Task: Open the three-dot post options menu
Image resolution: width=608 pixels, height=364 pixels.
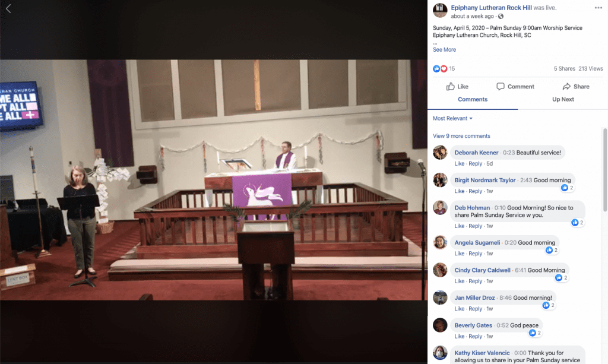Action: 598,8
